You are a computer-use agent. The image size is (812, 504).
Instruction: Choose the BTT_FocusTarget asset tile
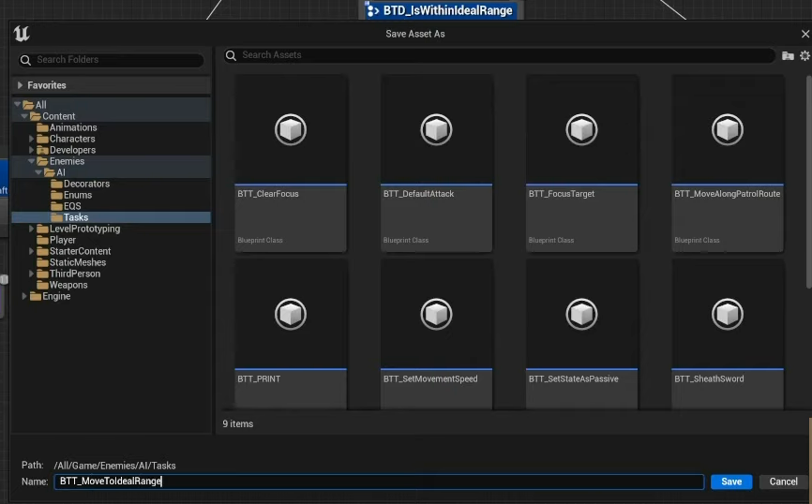point(582,129)
